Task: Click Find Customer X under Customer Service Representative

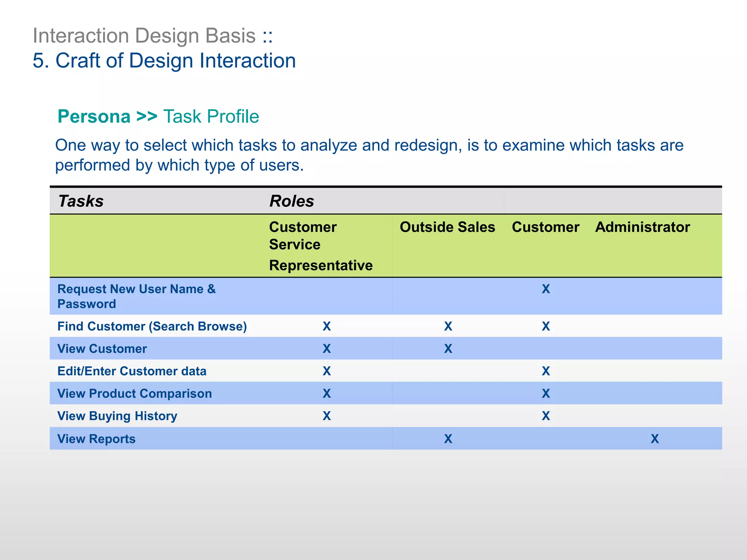Action: pos(327,326)
